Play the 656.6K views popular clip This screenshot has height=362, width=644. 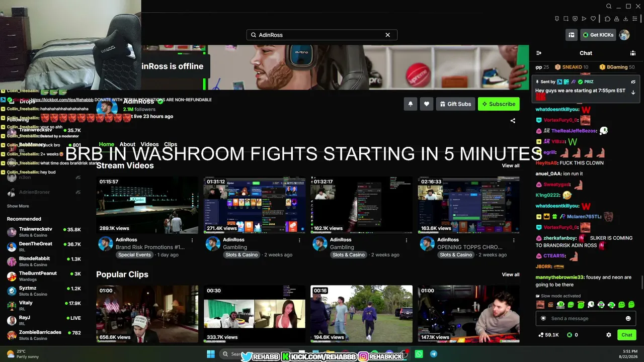point(147,314)
